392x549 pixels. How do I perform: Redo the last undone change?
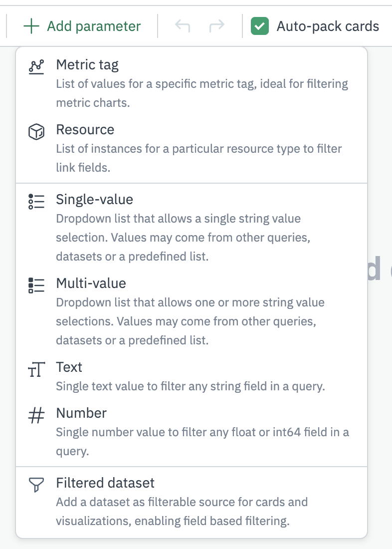pyautogui.click(x=216, y=26)
